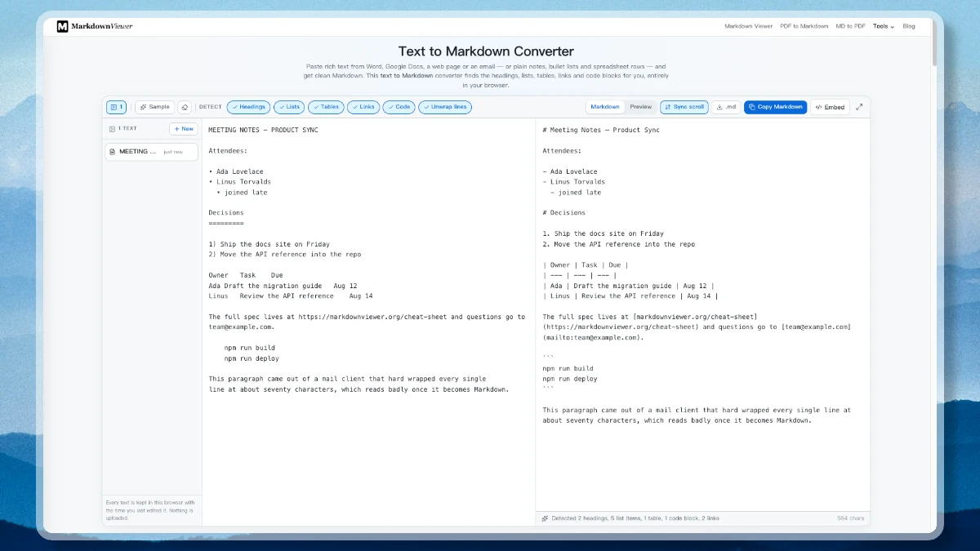Click the 'Text to Markdown Converter' heading
Viewport: 980px width, 551px height.
pos(486,51)
